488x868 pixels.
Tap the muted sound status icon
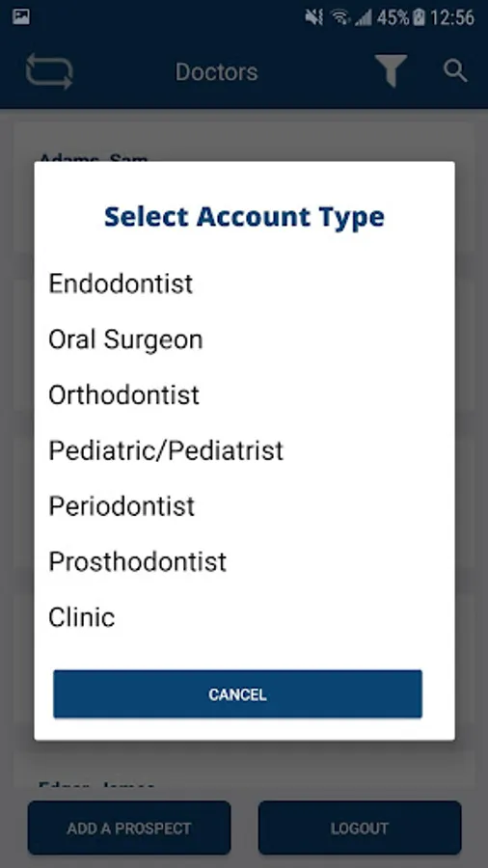coord(313,17)
